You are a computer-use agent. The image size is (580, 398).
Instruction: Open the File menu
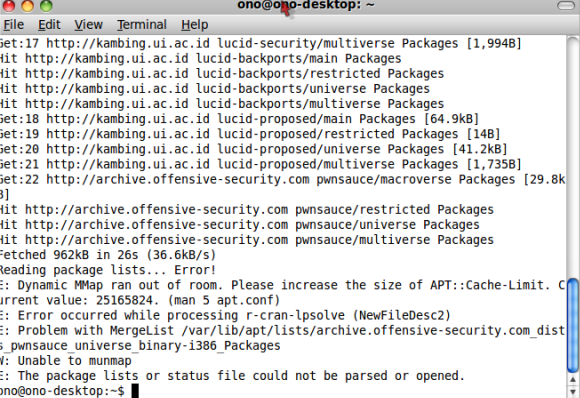point(14,25)
